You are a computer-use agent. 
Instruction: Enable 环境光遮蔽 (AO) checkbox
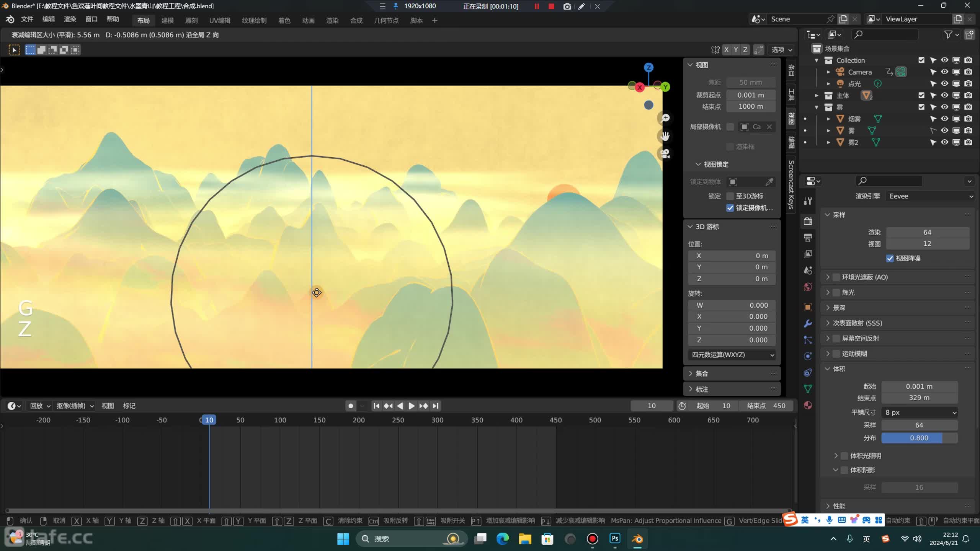coord(836,277)
